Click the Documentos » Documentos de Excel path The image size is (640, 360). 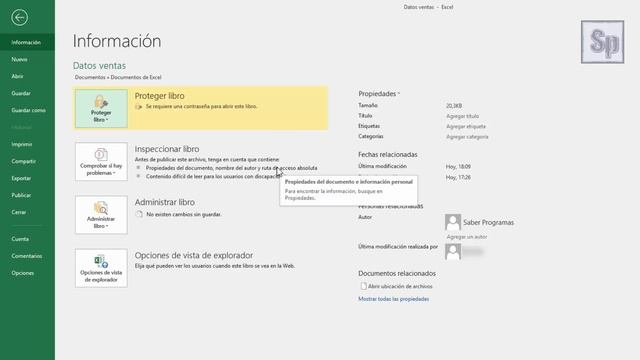[118, 77]
